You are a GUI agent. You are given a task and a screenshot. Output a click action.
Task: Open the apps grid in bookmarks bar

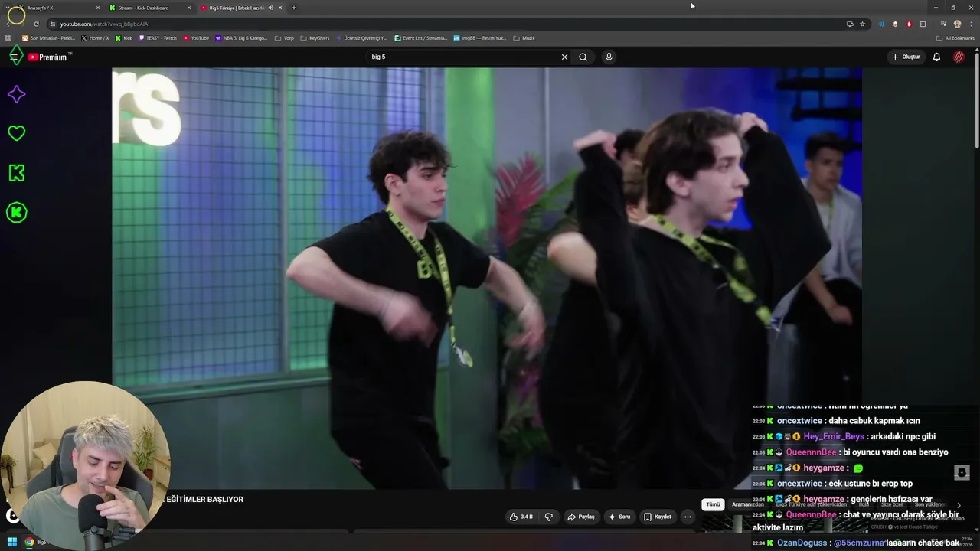(x=8, y=38)
